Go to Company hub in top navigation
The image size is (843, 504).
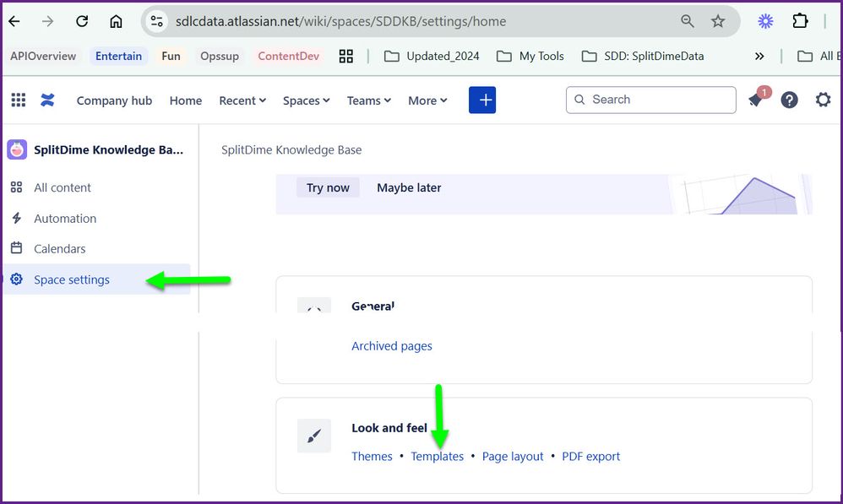coord(115,100)
